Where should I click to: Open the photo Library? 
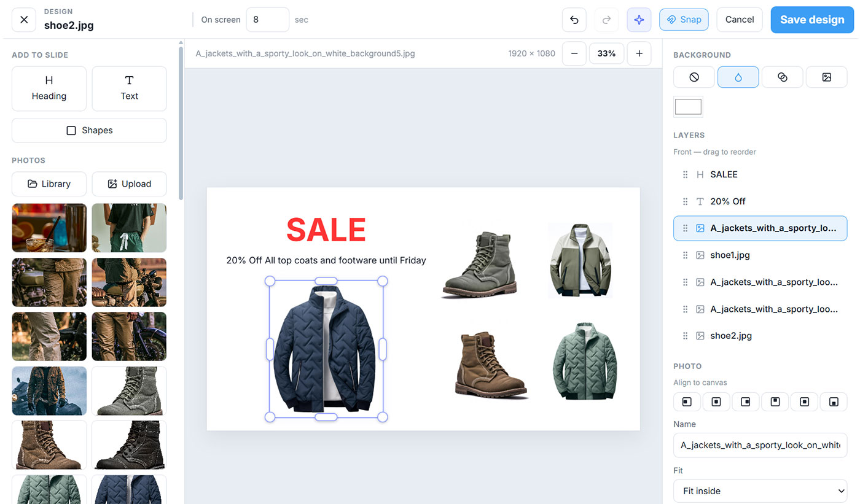click(x=49, y=184)
